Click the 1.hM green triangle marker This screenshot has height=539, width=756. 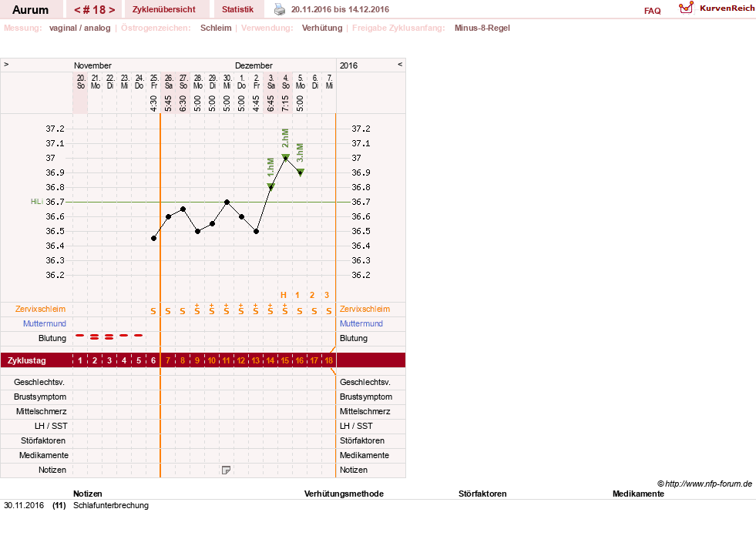pos(271,187)
